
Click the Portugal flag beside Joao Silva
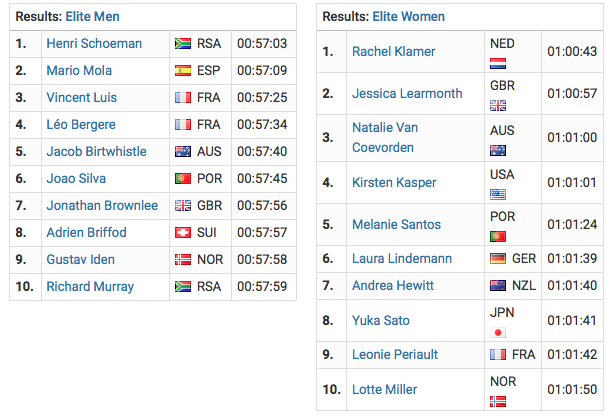coord(183,179)
